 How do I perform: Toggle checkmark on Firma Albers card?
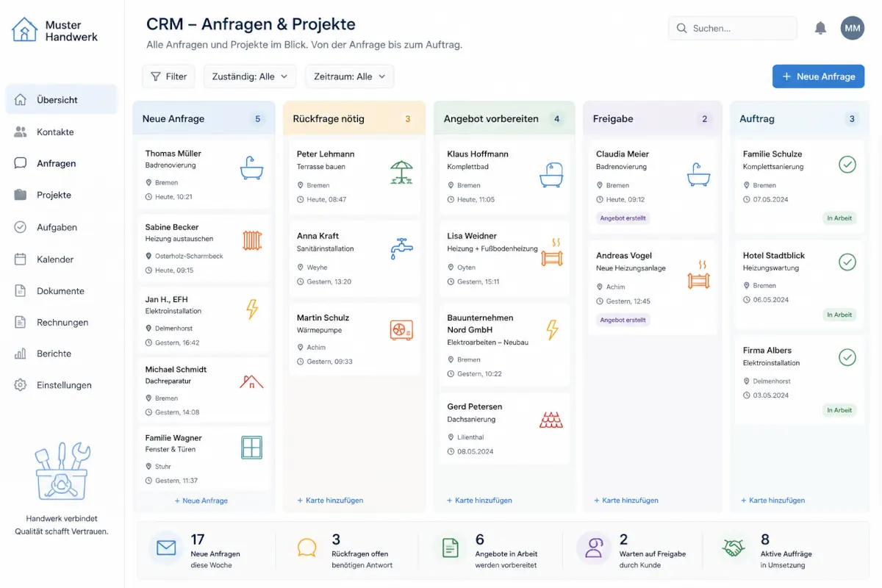[x=847, y=358]
